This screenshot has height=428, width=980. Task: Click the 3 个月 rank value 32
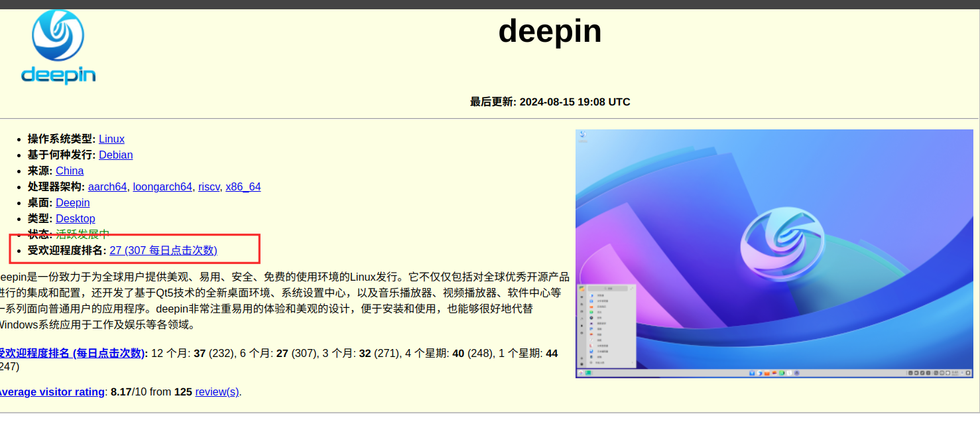point(365,353)
